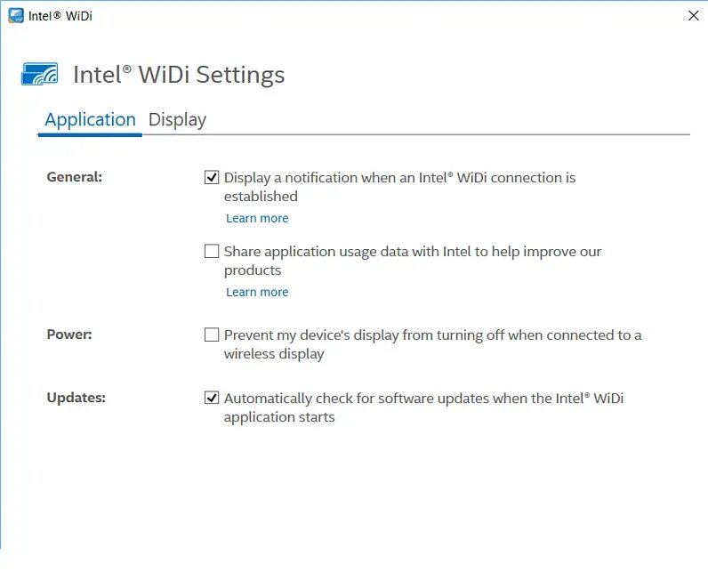
Task: Close the Intel WiDi window
Action: [x=694, y=15]
